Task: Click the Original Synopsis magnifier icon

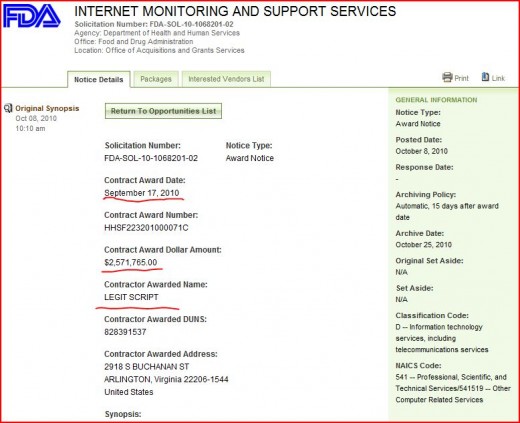Action: pyautogui.click(x=8, y=108)
